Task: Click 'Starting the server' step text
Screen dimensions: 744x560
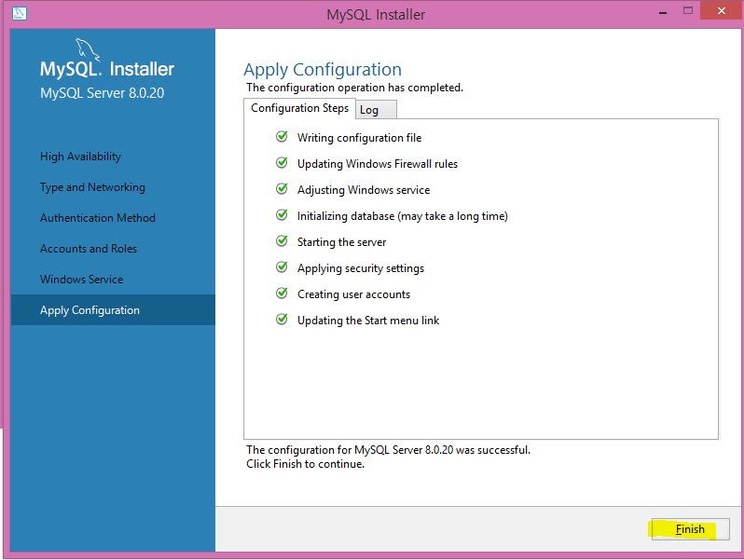Action: [341, 242]
